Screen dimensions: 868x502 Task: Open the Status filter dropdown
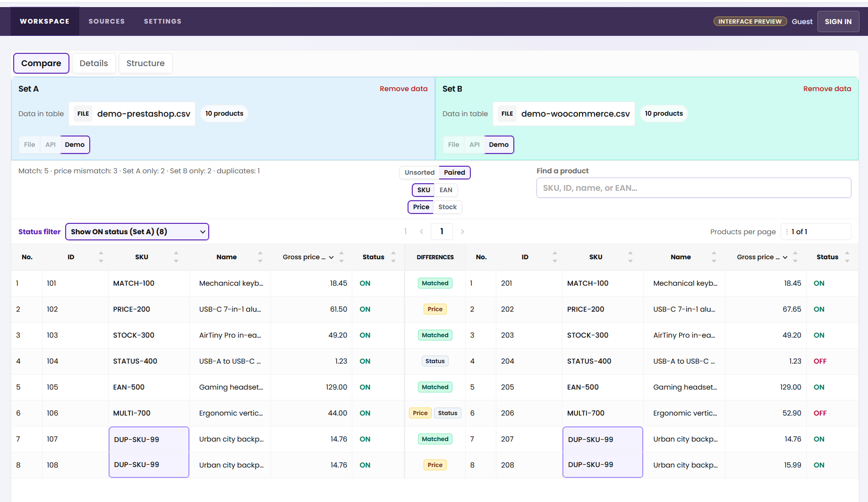click(x=137, y=231)
